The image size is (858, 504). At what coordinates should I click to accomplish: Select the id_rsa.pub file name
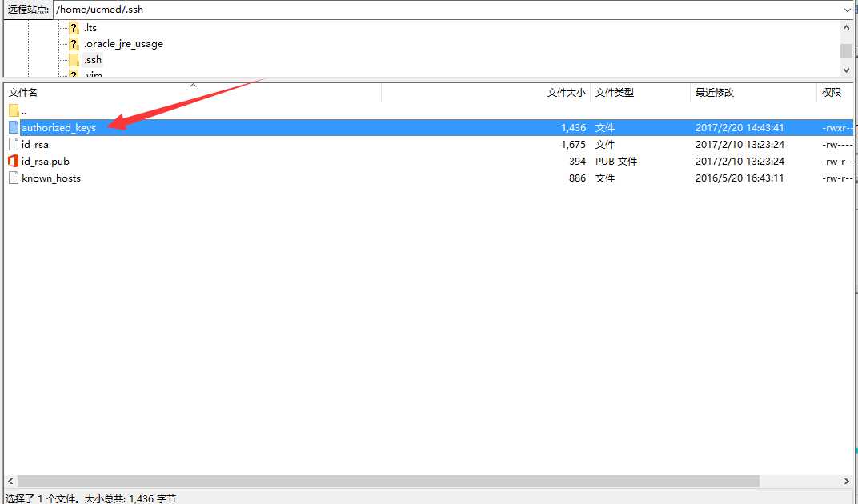tap(46, 162)
